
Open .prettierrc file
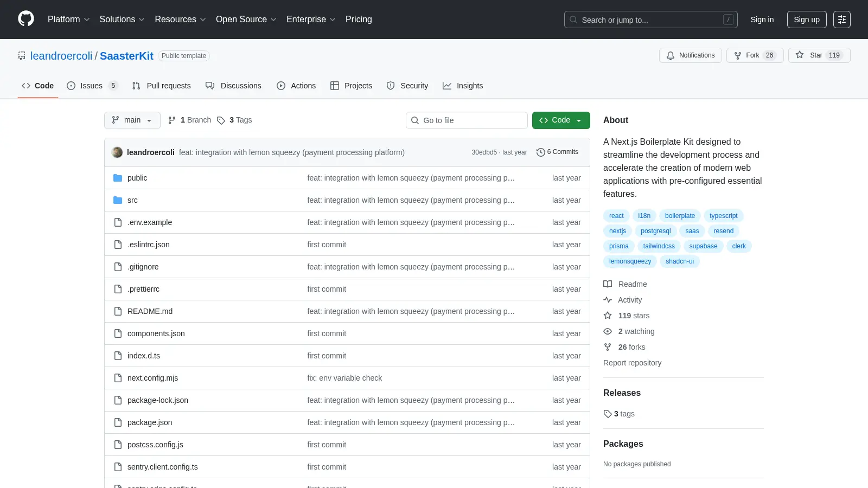point(143,289)
